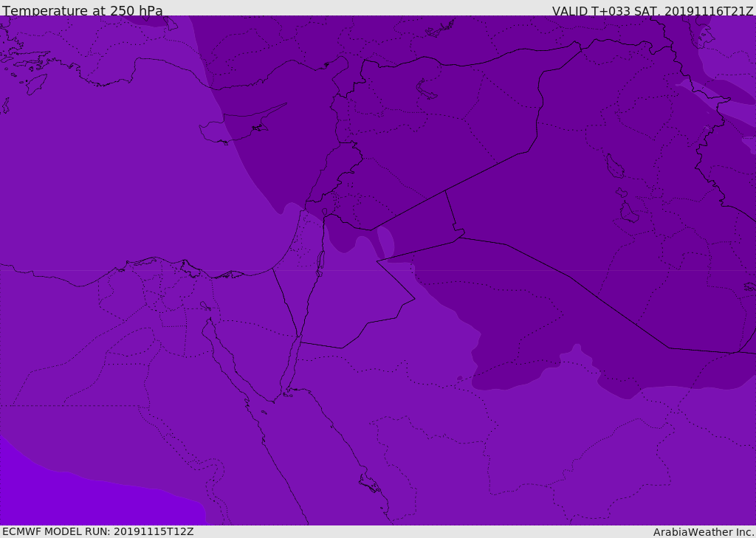The height and width of the screenshot is (538, 756).
Task: Click the 'Temperature at 250 hPa' title
Action: click(83, 10)
